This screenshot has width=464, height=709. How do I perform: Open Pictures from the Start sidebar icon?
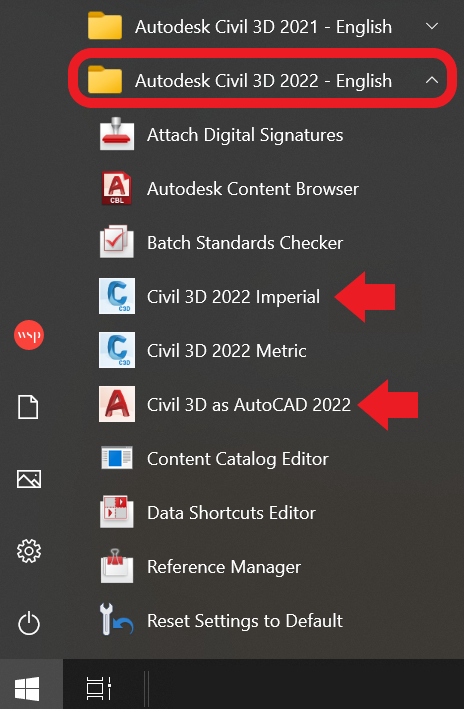pos(29,479)
